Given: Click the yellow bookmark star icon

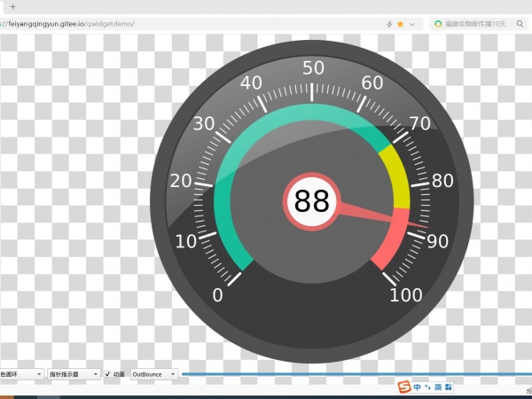Looking at the screenshot, I should pos(401,24).
